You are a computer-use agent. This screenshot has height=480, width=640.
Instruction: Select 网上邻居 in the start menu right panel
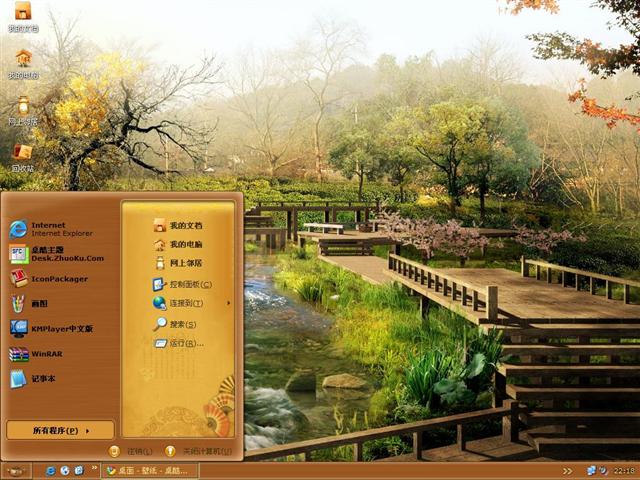coord(178,263)
